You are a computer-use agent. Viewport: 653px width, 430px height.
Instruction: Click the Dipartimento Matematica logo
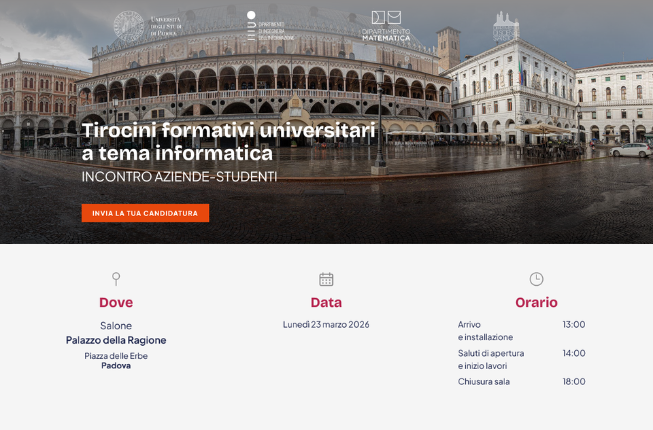(x=386, y=26)
